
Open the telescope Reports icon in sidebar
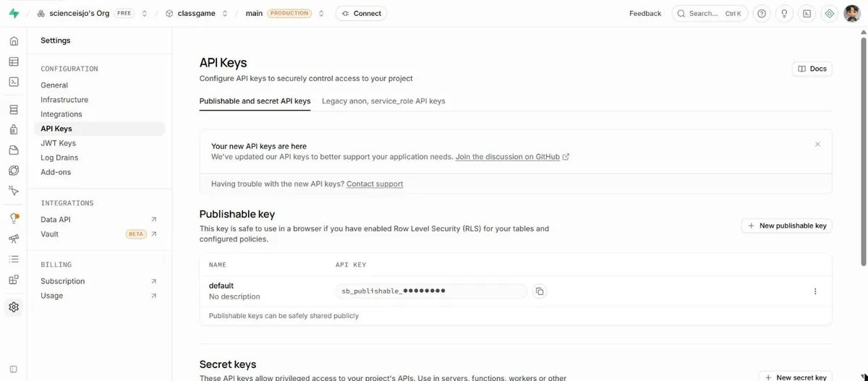14,239
